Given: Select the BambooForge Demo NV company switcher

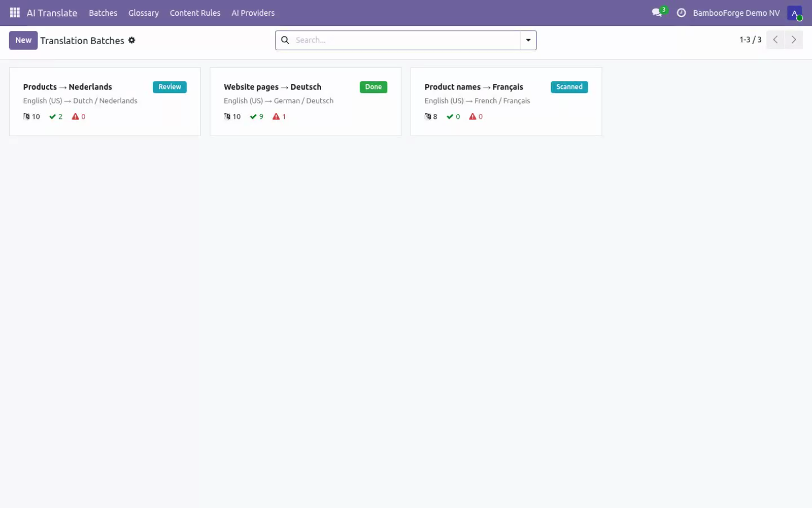Looking at the screenshot, I should (x=736, y=13).
